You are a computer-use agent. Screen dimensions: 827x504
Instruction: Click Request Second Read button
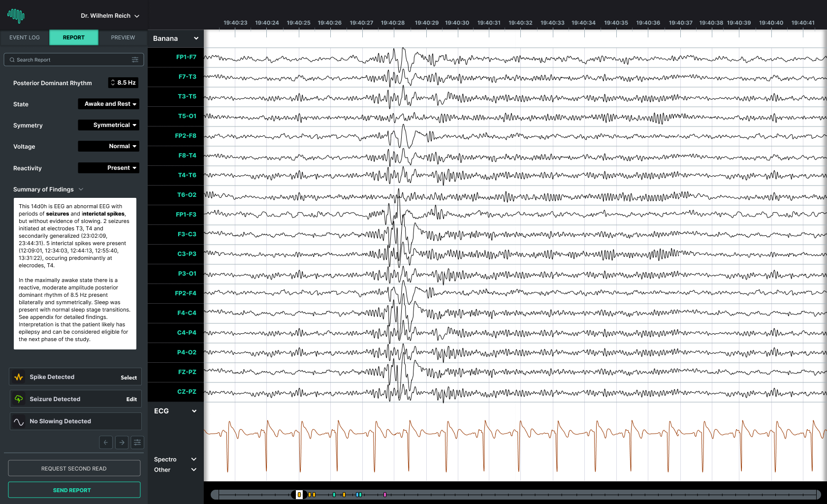pyautogui.click(x=74, y=469)
